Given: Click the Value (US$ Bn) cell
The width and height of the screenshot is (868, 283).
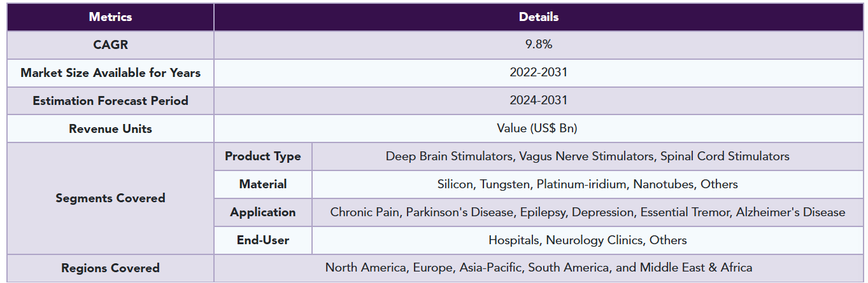Looking at the screenshot, I should 539,128.
